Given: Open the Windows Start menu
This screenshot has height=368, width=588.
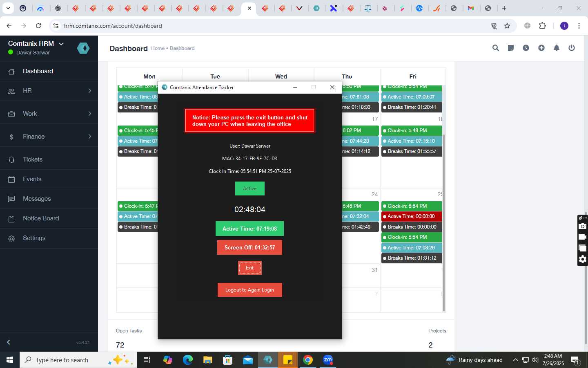Looking at the screenshot, I should pos(10,360).
